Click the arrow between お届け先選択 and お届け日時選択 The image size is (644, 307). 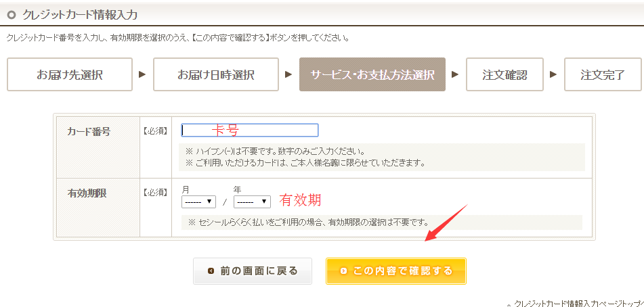tap(142, 74)
